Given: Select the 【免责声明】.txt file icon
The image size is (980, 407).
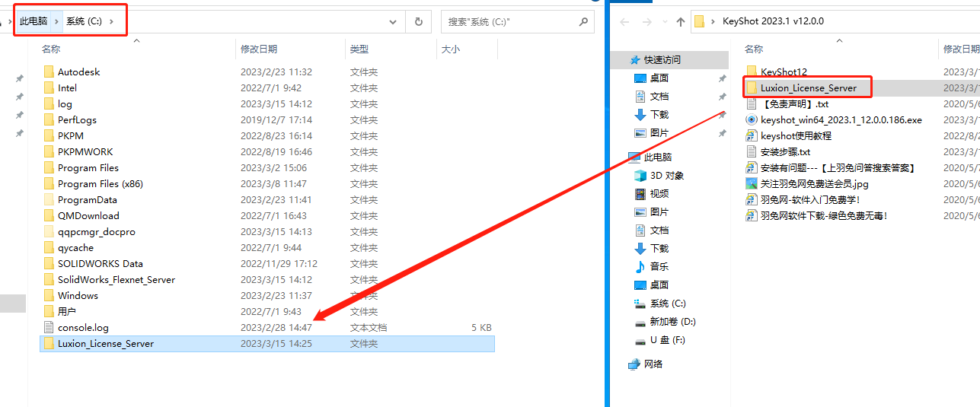Looking at the screenshot, I should click(x=752, y=103).
